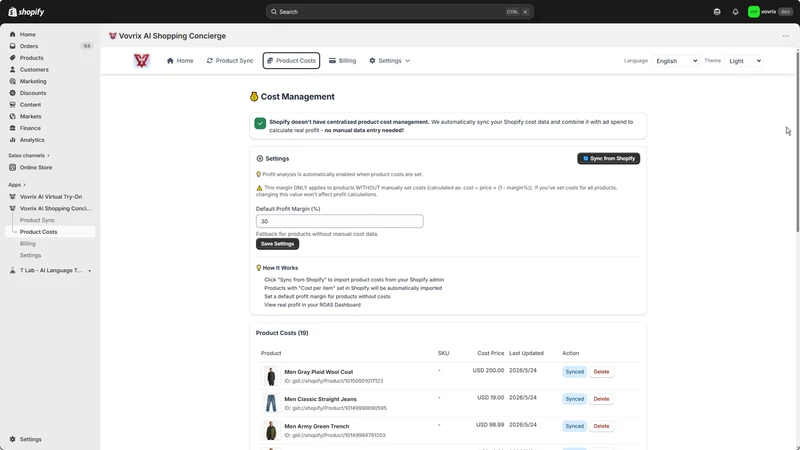
Task: Click Men Army Green Trench product name
Action: point(316,427)
